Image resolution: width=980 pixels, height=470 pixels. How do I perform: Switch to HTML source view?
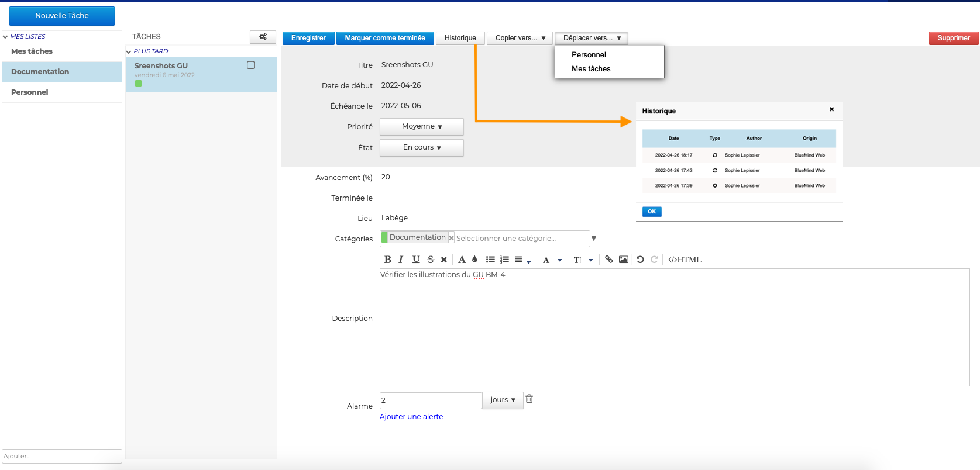click(685, 260)
